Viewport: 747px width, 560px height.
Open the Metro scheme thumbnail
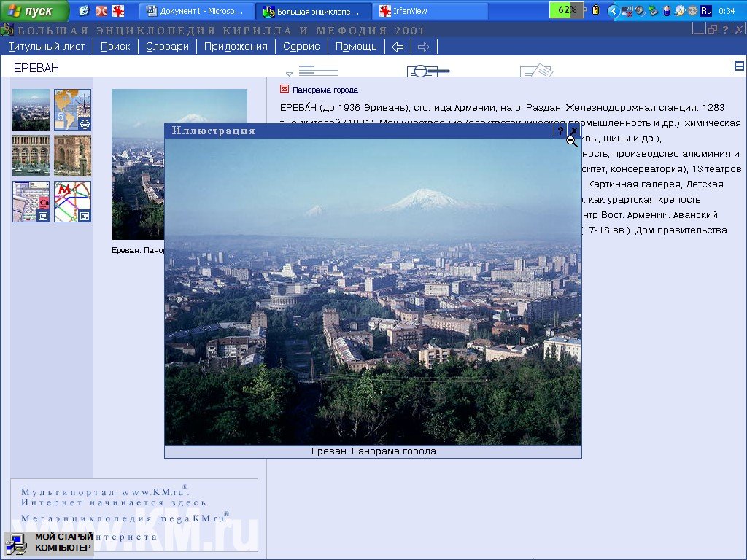point(72,201)
